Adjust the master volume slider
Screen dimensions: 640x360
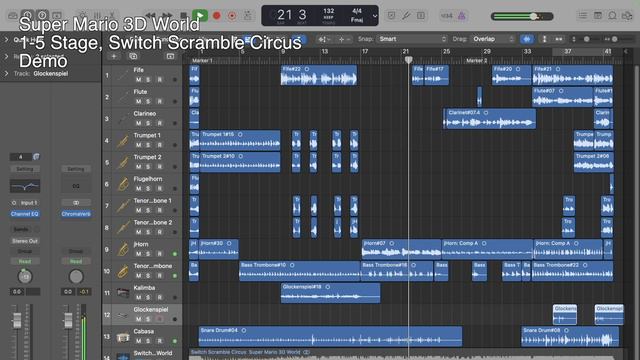coord(522,16)
